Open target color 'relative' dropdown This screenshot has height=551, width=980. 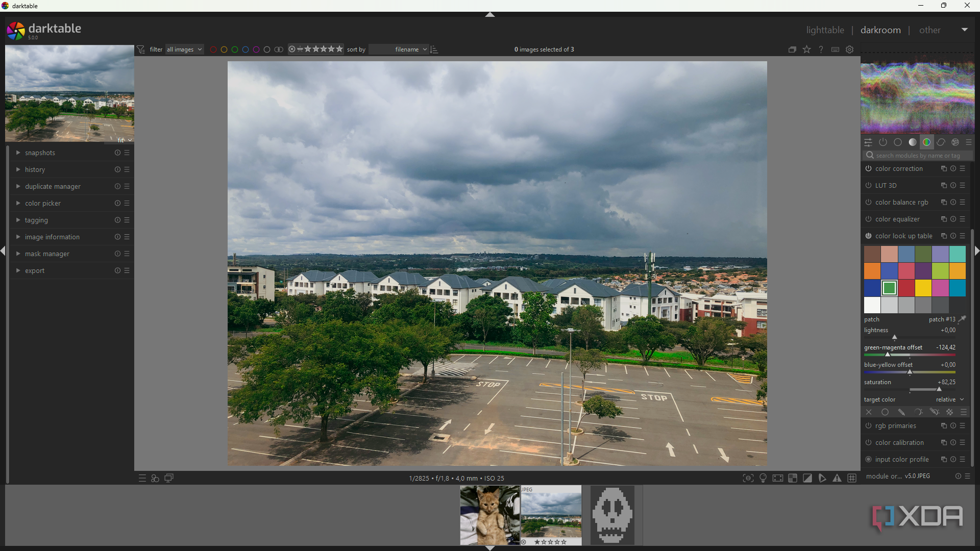(x=950, y=399)
